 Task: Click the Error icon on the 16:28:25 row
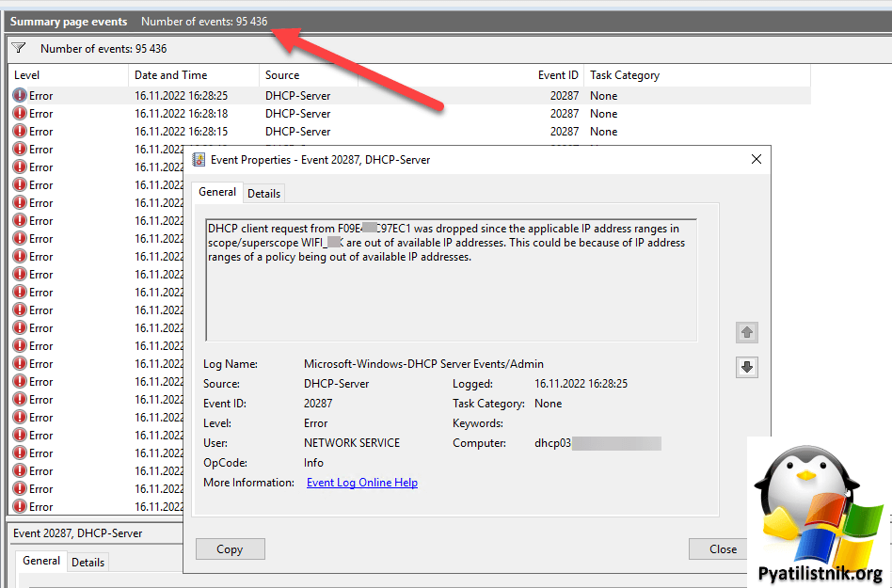click(20, 95)
